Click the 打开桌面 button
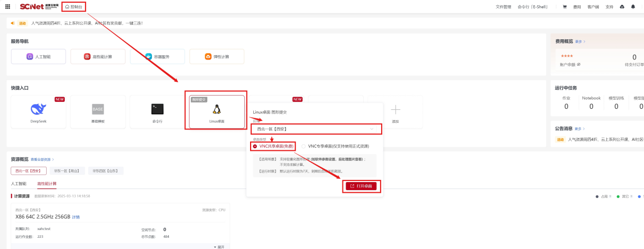The width and height of the screenshot is (644, 249). point(361,186)
